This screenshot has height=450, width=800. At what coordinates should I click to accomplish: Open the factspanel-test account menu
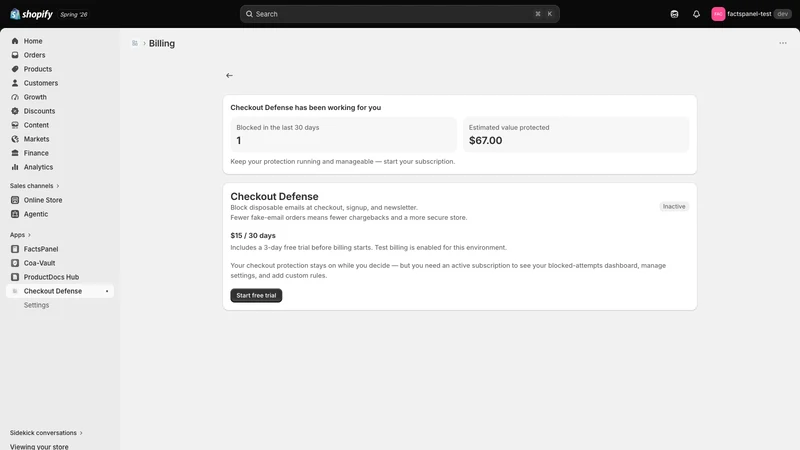[751, 14]
